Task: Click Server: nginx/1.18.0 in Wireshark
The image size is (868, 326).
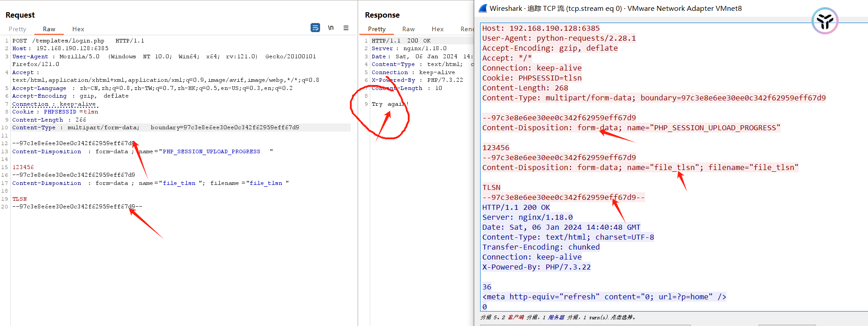Action: (528, 217)
